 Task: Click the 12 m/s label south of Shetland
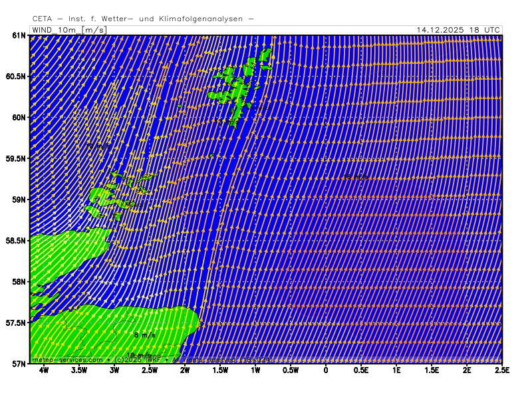[228, 122]
